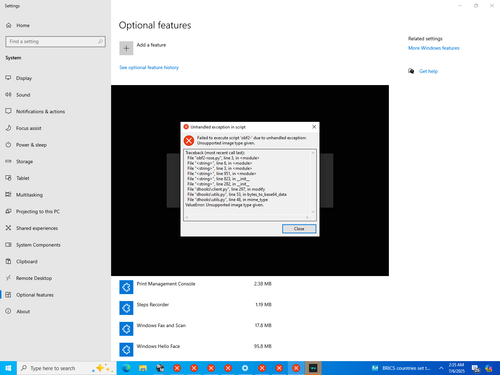Open Remote Desktop settings

pos(55,278)
